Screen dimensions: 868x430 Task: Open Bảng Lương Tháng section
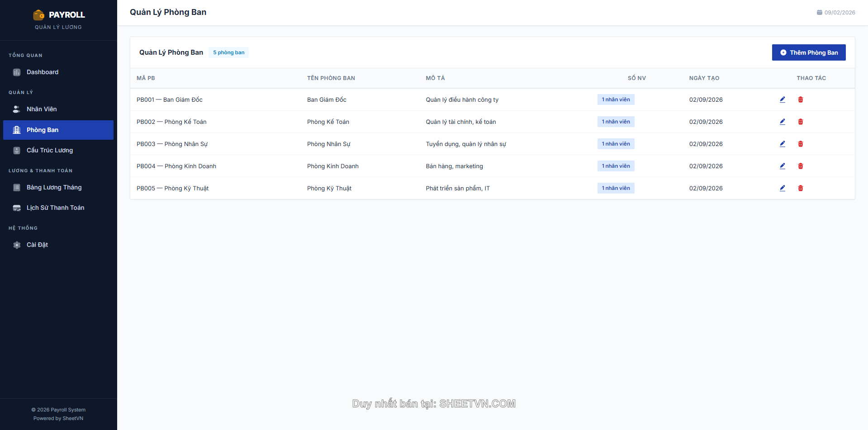[54, 188]
